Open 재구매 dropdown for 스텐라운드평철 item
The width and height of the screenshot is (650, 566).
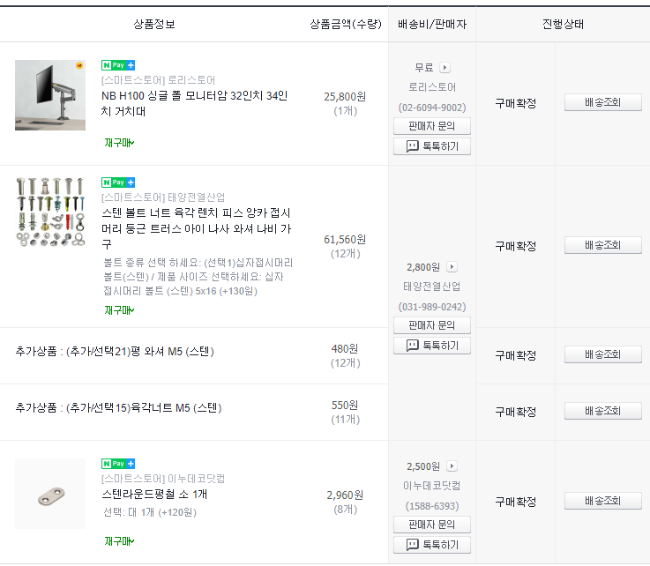coord(119,541)
